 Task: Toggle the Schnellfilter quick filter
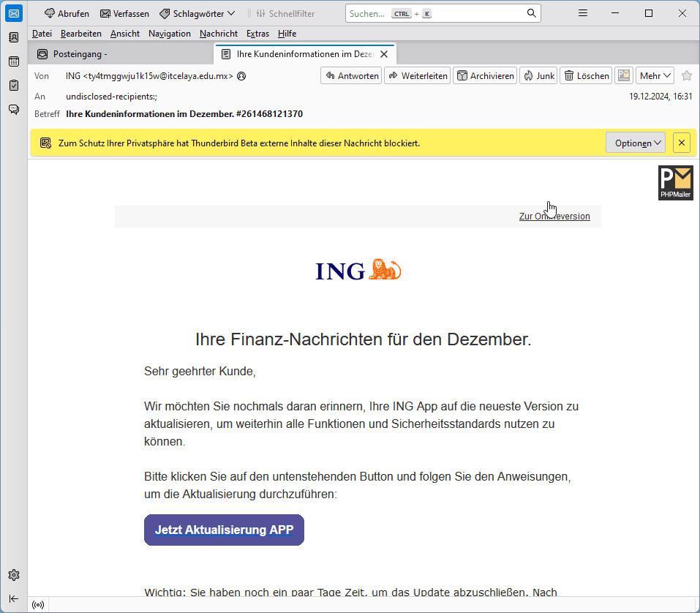[x=286, y=14]
